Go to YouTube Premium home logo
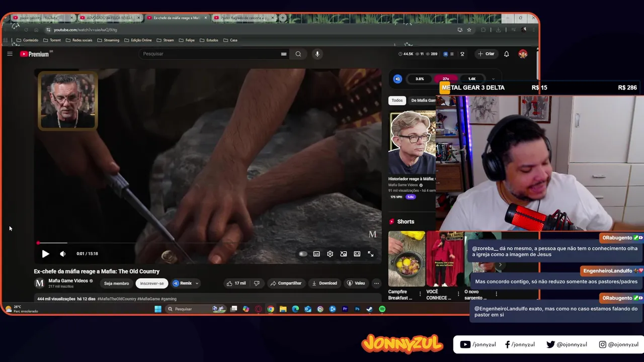 tap(35, 54)
